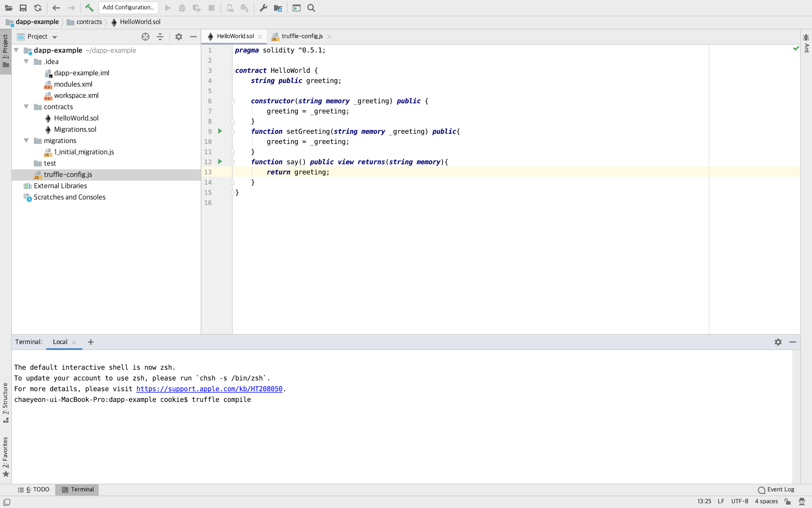Screen dimensions: 812x508
Task: Open Settings via the wrench icon
Action: point(263,8)
